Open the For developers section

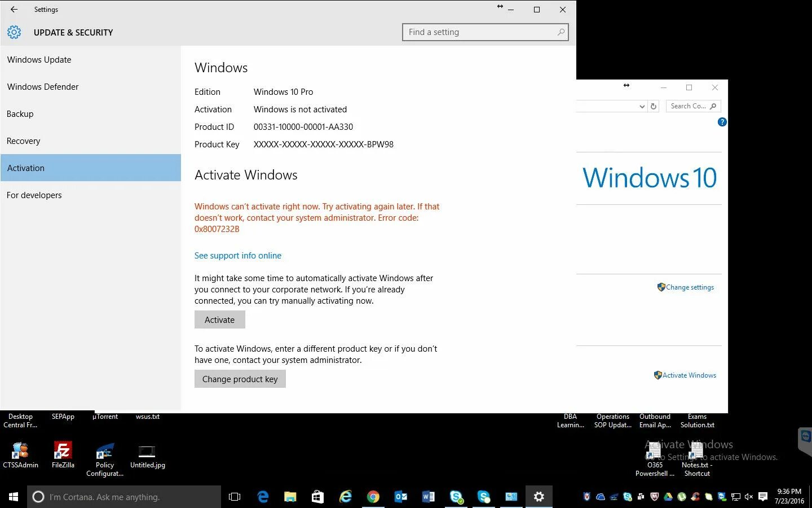91,195
